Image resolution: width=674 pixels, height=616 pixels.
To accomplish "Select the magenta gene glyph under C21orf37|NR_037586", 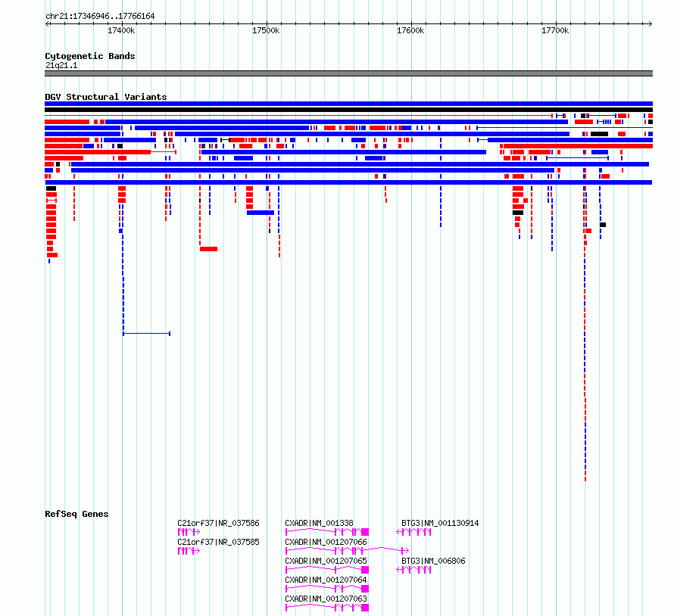I will click(189, 532).
